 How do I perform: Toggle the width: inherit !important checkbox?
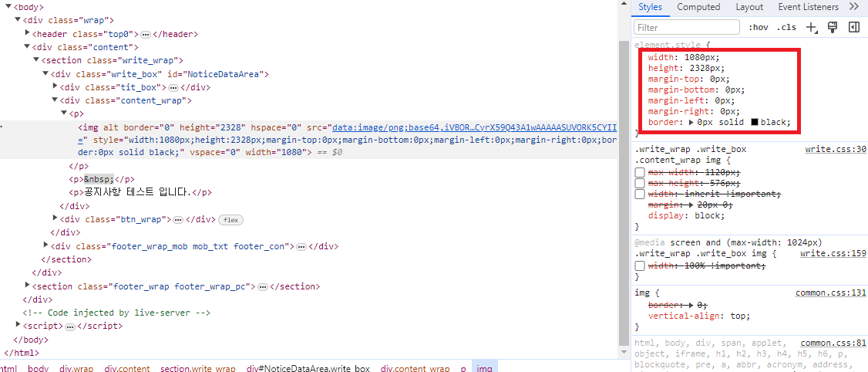click(x=639, y=194)
